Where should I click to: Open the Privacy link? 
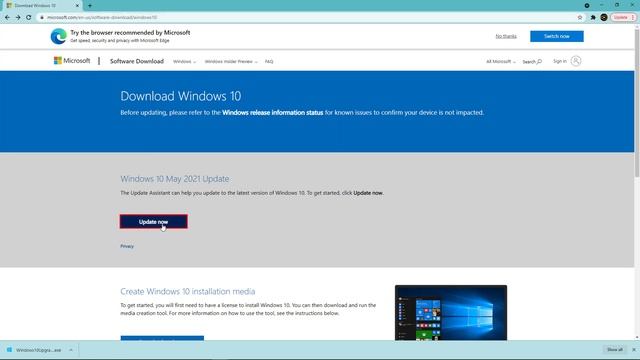click(x=127, y=246)
